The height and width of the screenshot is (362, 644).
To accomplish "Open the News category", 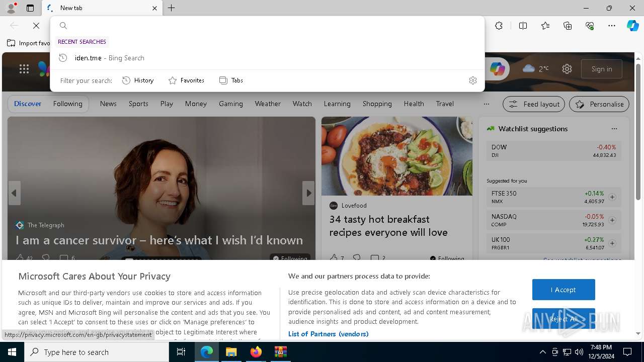I will [108, 104].
